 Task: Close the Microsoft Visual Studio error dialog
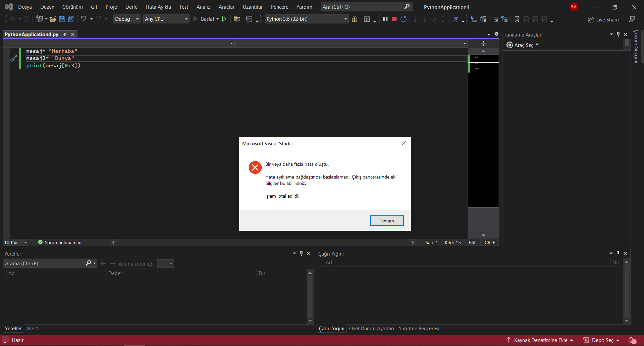(x=404, y=143)
